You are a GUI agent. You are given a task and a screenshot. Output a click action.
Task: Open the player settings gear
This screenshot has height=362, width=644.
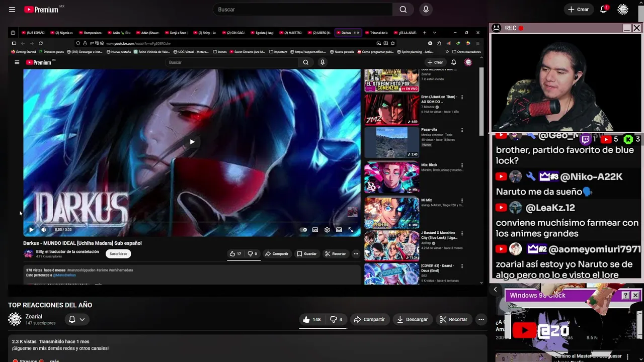[327, 230]
